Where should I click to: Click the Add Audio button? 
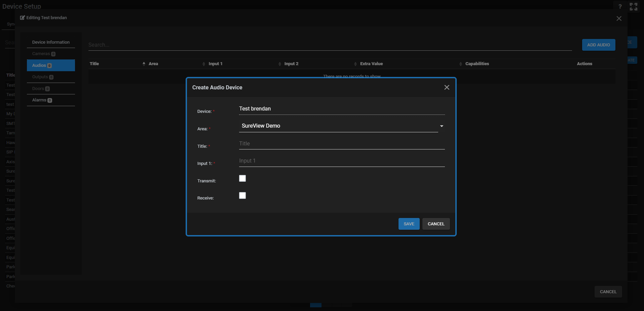(598, 45)
